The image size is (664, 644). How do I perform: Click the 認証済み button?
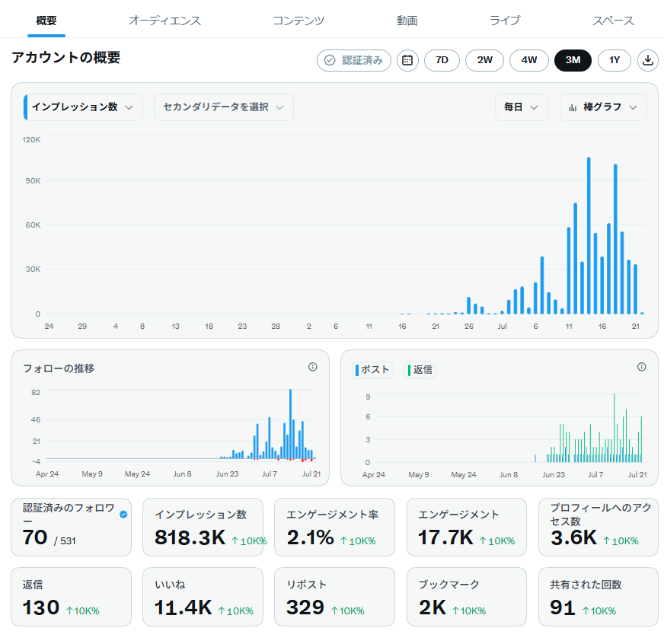point(353,60)
